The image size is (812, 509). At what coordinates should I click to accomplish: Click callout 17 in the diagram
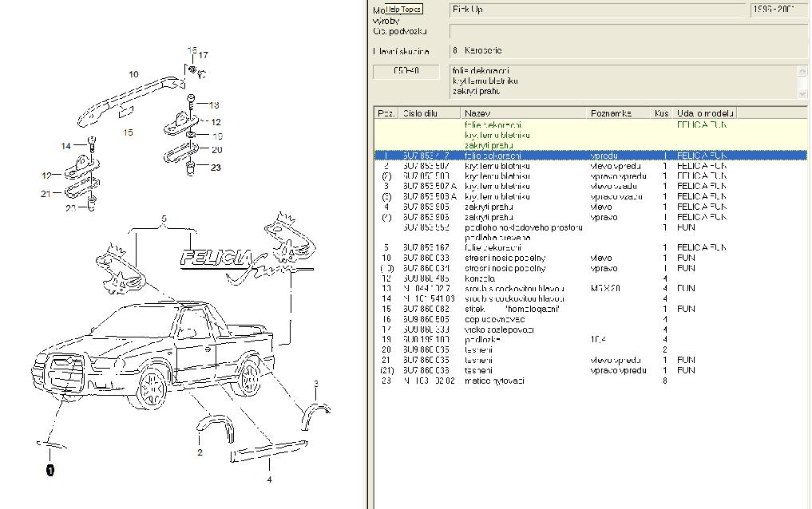click(x=203, y=55)
